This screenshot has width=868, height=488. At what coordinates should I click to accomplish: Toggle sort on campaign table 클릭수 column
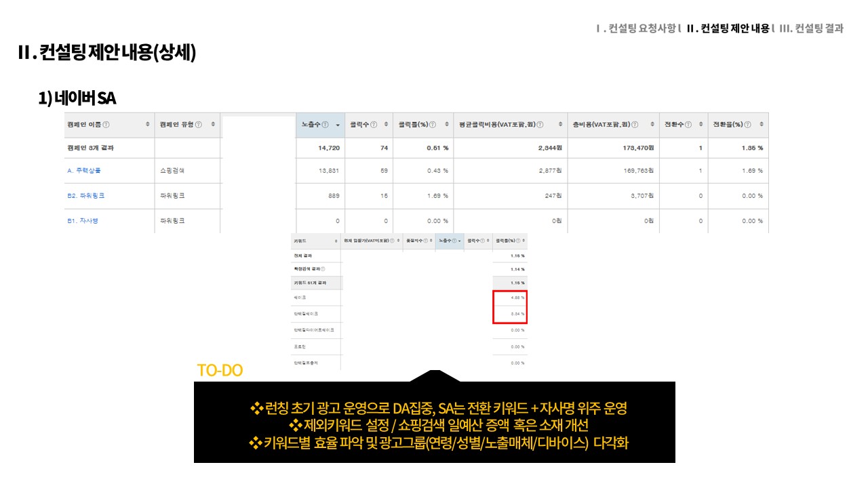point(386,125)
